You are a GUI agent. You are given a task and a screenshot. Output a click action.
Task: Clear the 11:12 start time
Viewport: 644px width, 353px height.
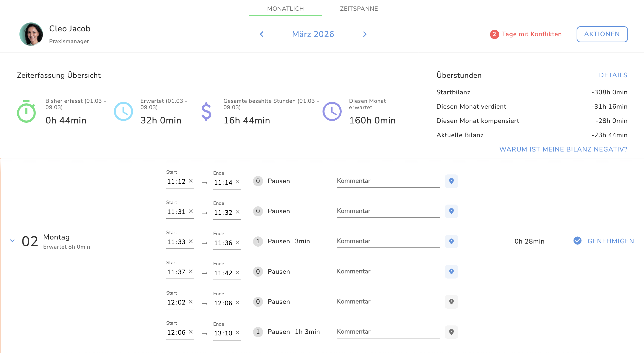pos(190,181)
